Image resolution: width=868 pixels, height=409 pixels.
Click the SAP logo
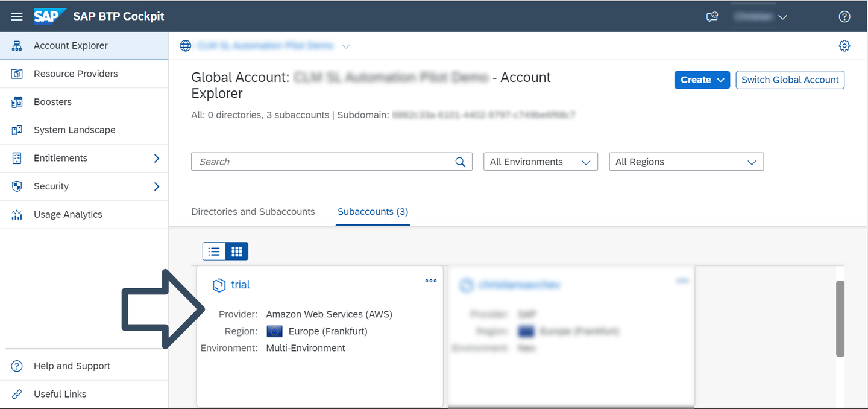[x=50, y=16]
